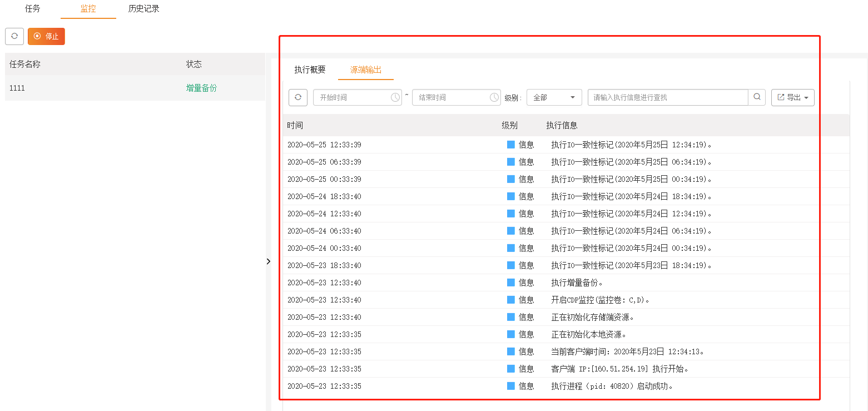Click the 时间 column header
868x411 pixels.
[x=295, y=125]
